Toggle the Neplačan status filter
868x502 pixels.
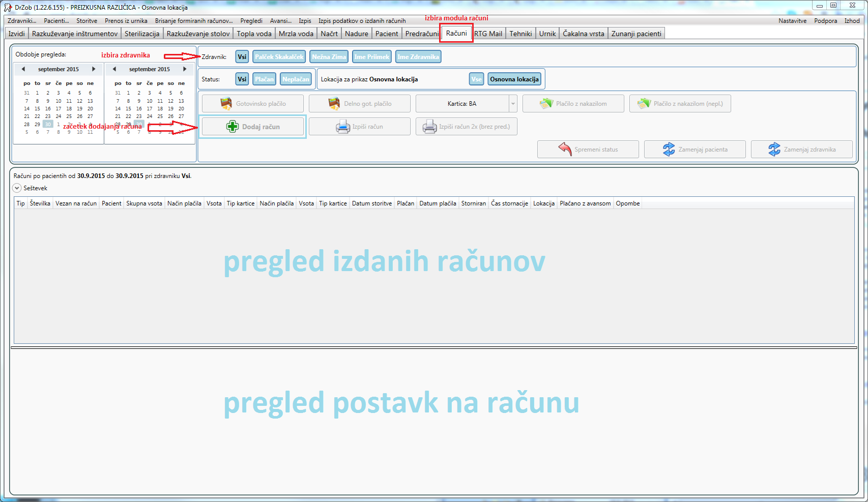coord(296,79)
